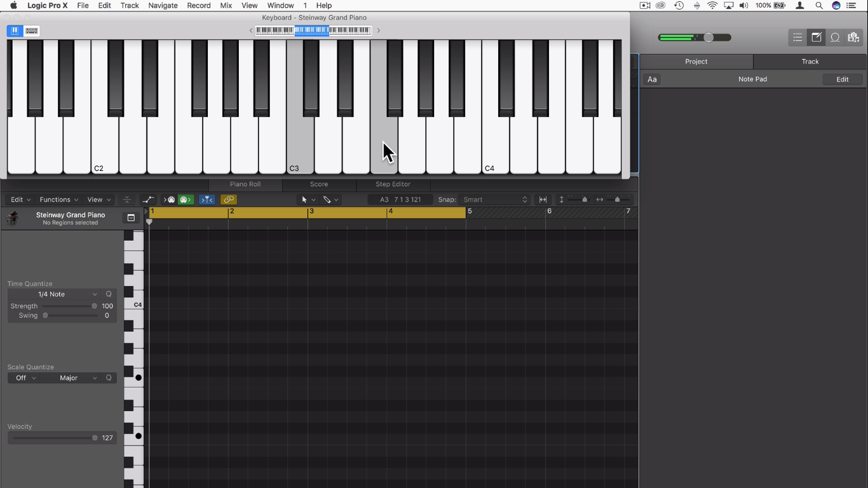Image resolution: width=868 pixels, height=488 pixels.
Task: Toggle the green MIDI Out button
Action: 185,200
